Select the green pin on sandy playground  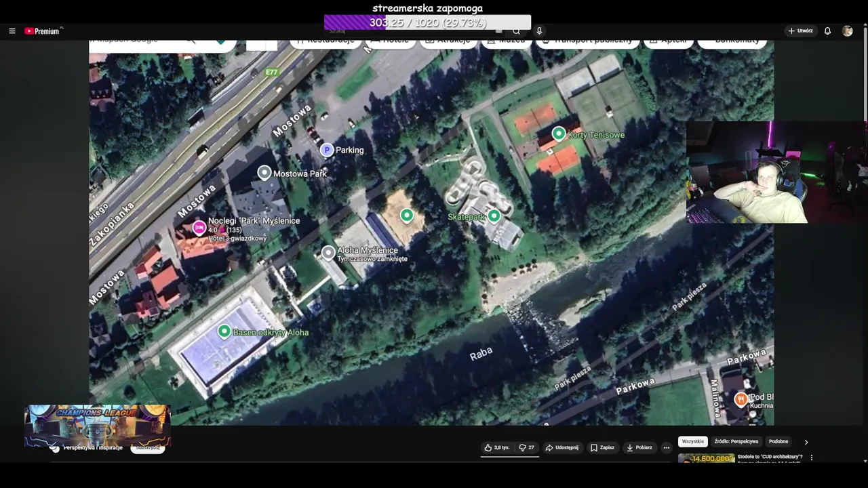pos(406,216)
